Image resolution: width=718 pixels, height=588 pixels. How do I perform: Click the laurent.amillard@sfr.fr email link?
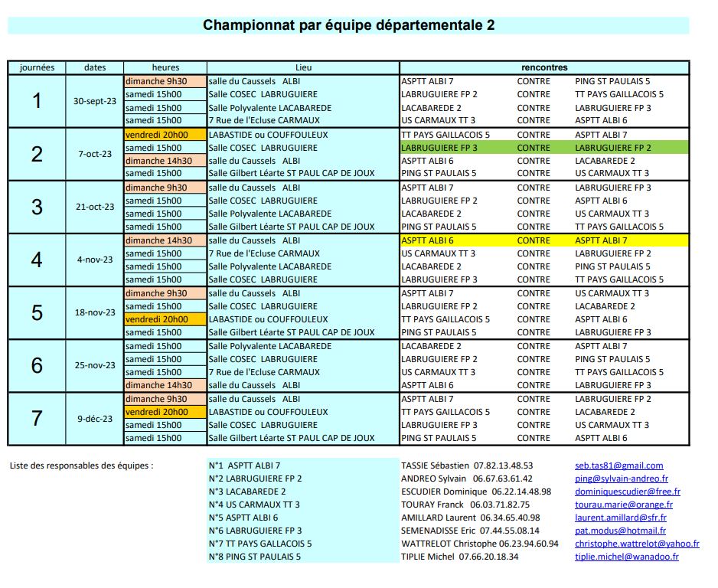(620, 518)
